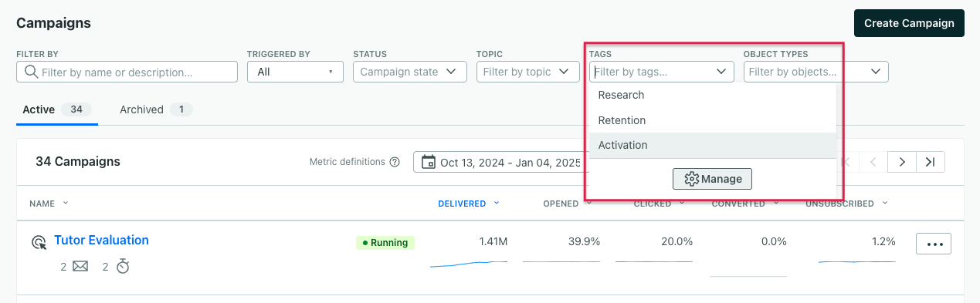Screen dimensions: 980x303
Task: Sort by the Delivered column header
Action: tap(469, 204)
